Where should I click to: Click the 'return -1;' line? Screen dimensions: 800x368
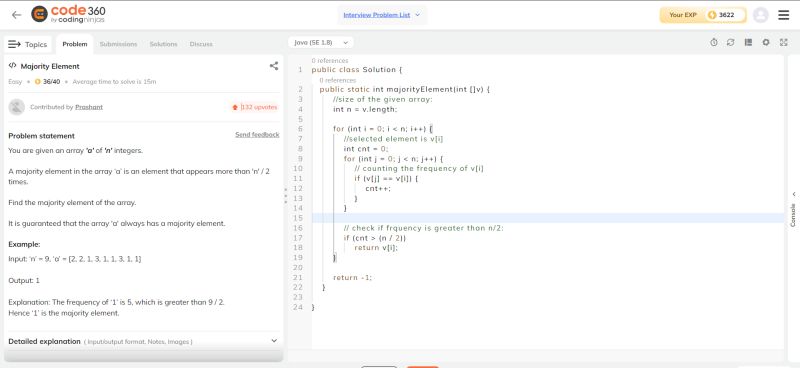tap(353, 278)
